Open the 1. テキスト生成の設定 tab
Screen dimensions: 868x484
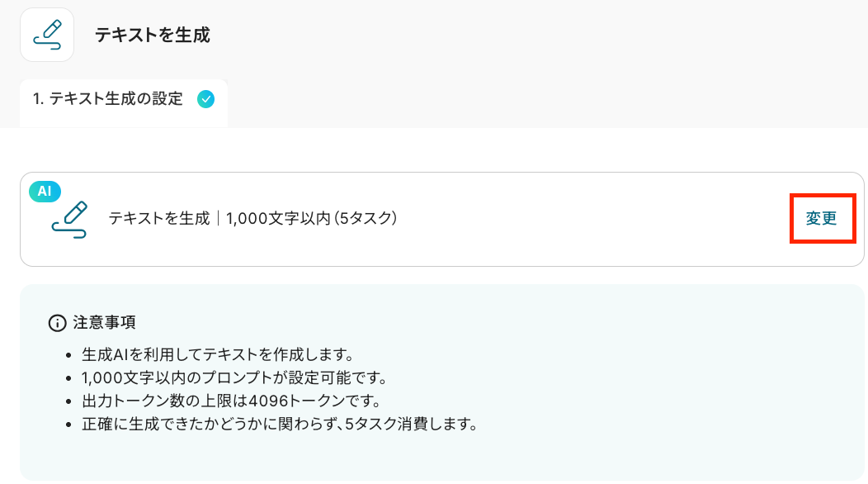(108, 99)
